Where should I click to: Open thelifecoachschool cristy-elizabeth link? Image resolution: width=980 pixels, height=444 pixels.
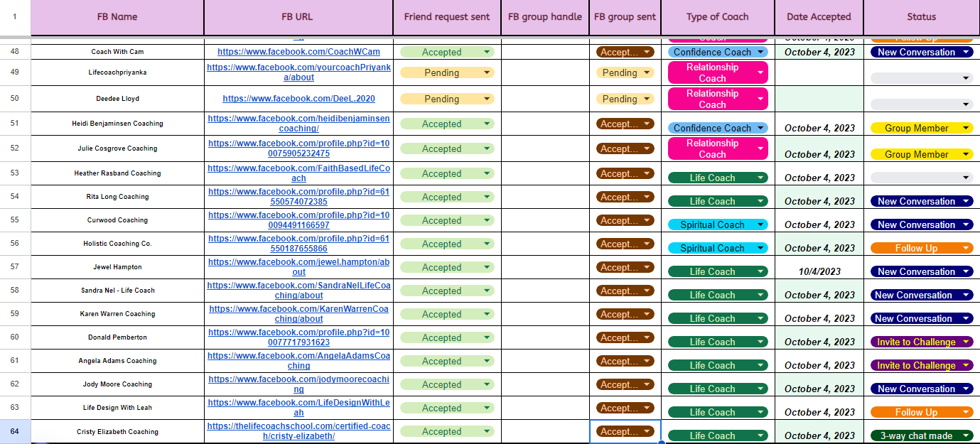298,431
